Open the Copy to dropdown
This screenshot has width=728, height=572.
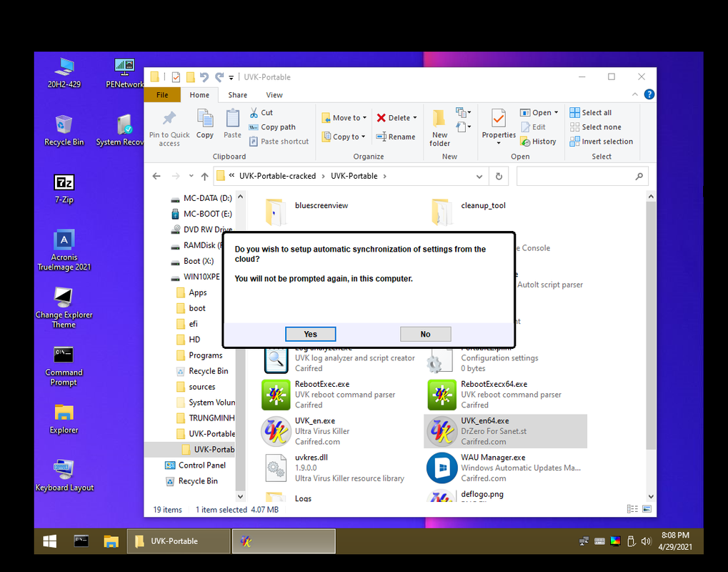(344, 137)
